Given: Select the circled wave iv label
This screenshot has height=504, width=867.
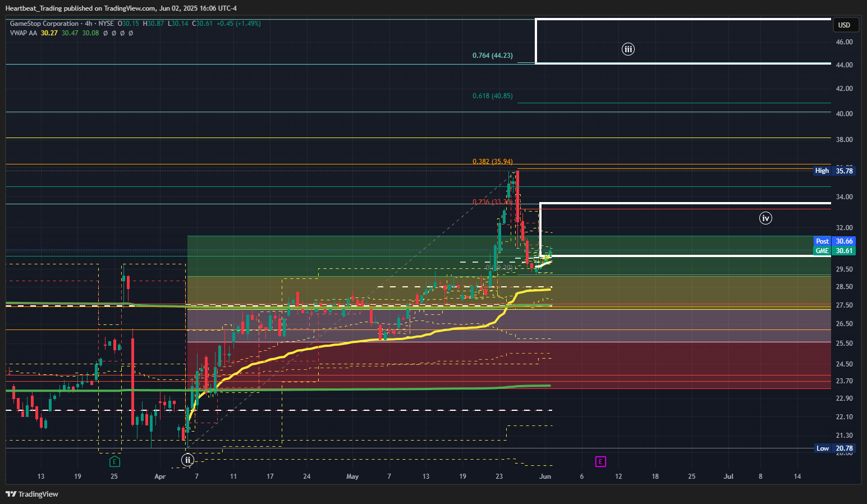Looking at the screenshot, I should [x=765, y=218].
